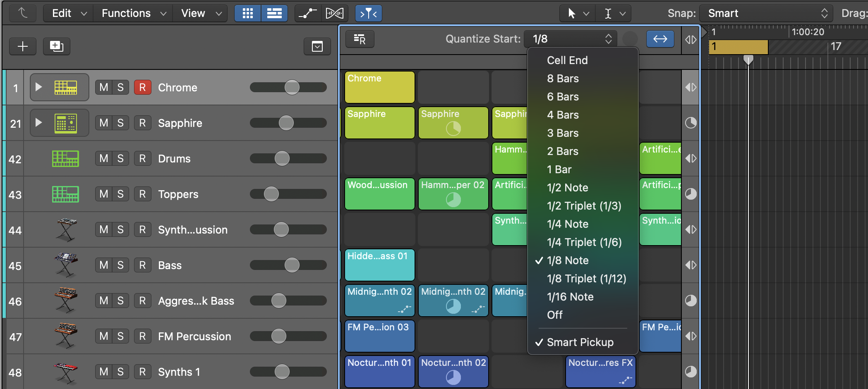This screenshot has height=389, width=868.
Task: Switch to Tracks view layout
Action: [274, 13]
